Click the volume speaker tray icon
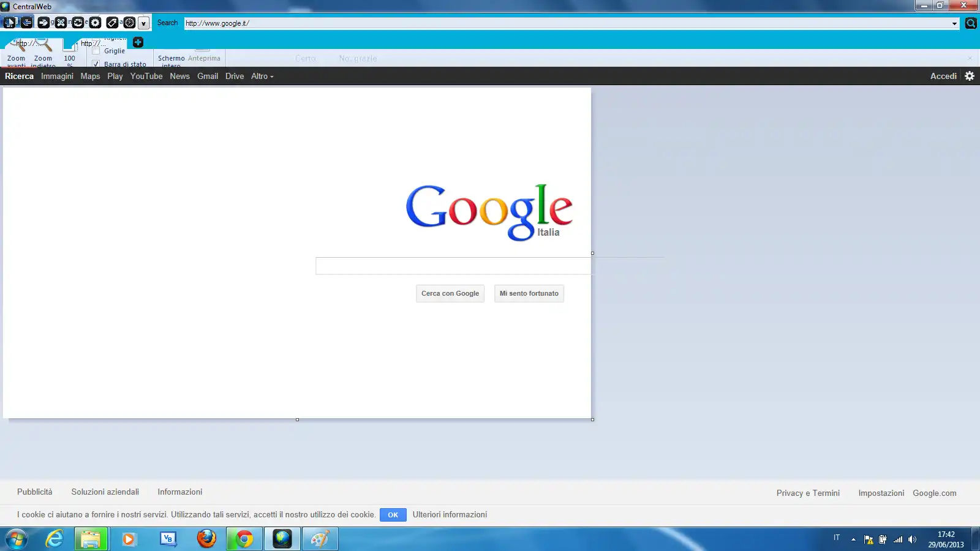The width and height of the screenshot is (980, 551). 913,539
